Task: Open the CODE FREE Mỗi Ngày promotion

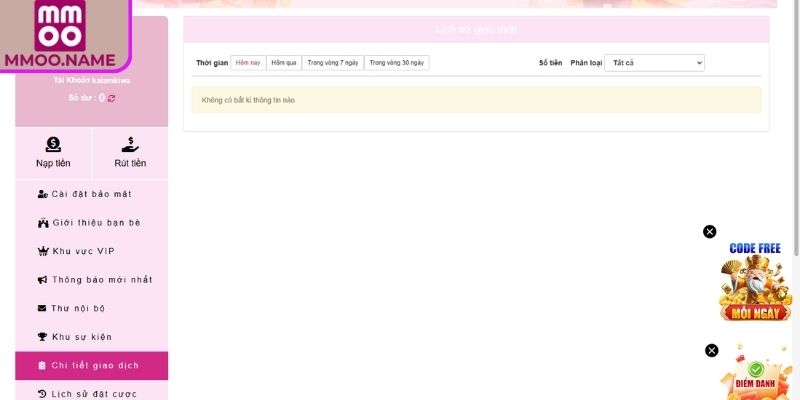Action: click(755, 285)
